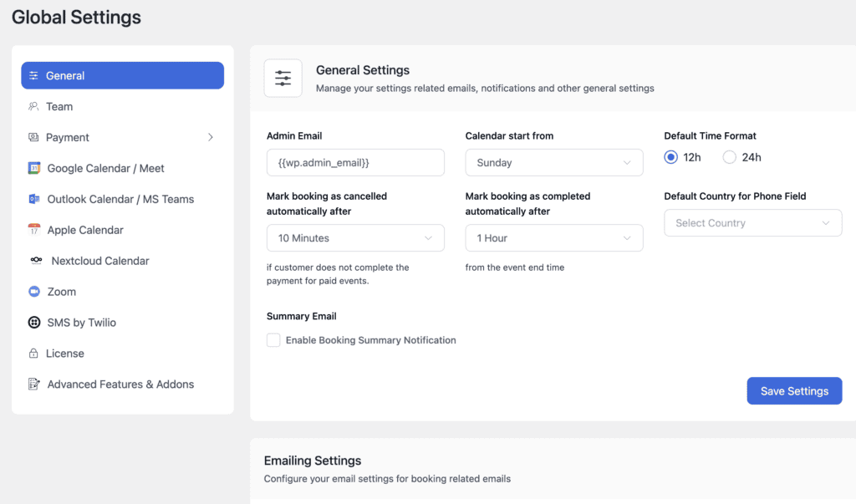
Task: Click the General Settings sliders header icon
Action: [x=283, y=78]
